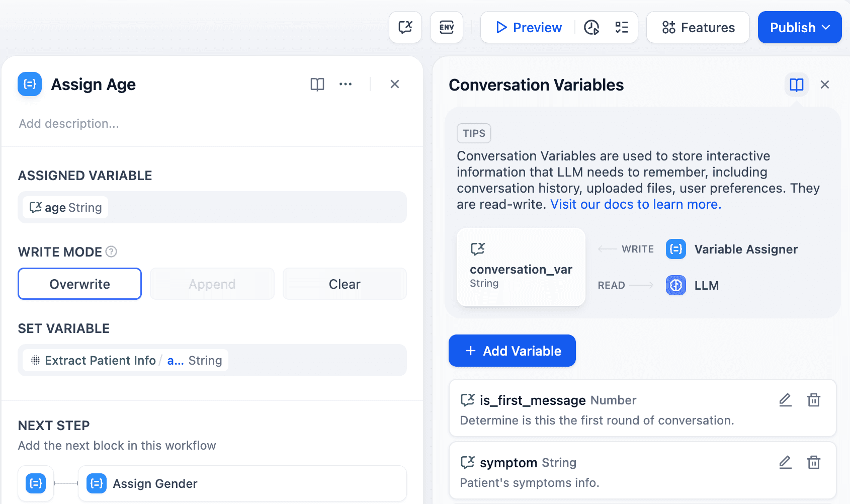
Task: Select Overwrite write mode
Action: (x=80, y=284)
